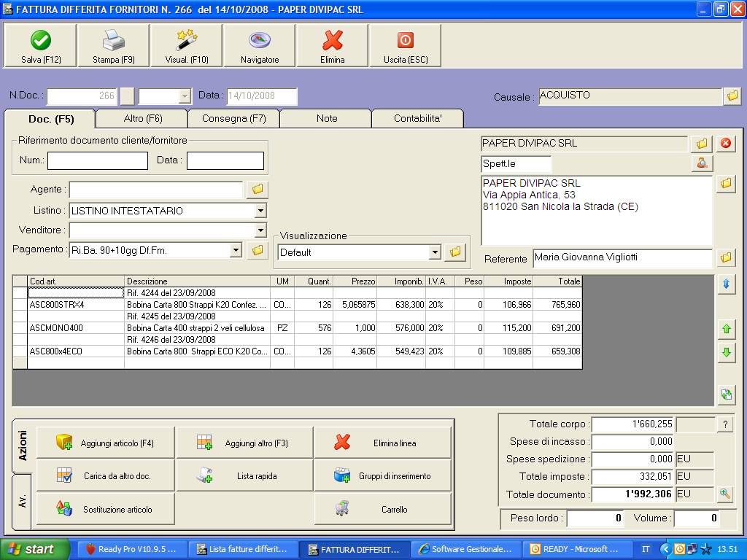Screen dimensions: 747x560
Task: Click the Volume field
Action: tap(696, 518)
